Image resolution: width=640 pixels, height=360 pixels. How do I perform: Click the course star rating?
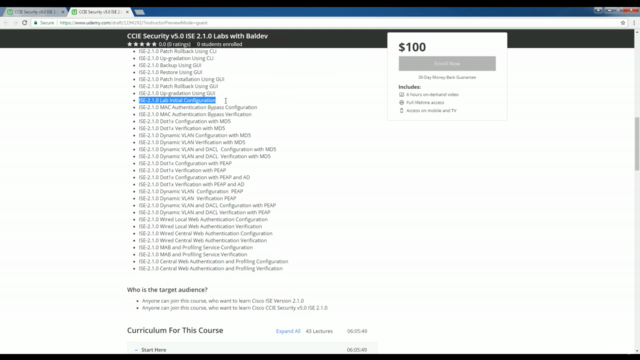point(142,44)
